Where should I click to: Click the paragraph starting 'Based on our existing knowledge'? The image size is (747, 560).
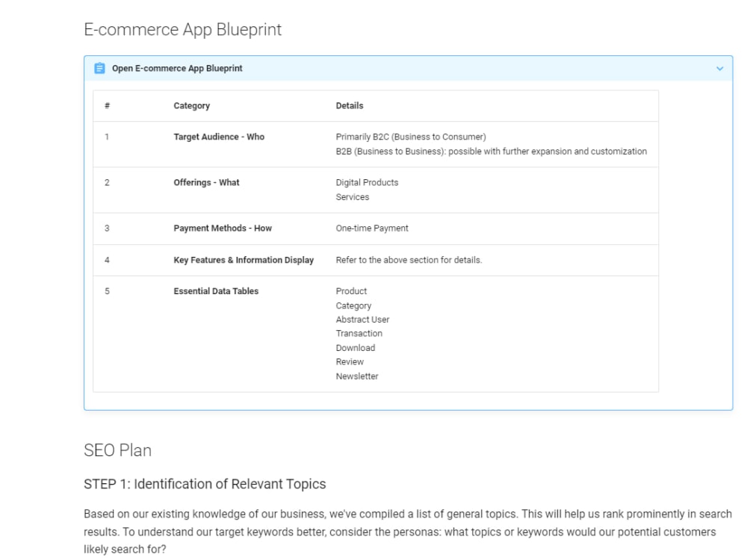(x=408, y=532)
